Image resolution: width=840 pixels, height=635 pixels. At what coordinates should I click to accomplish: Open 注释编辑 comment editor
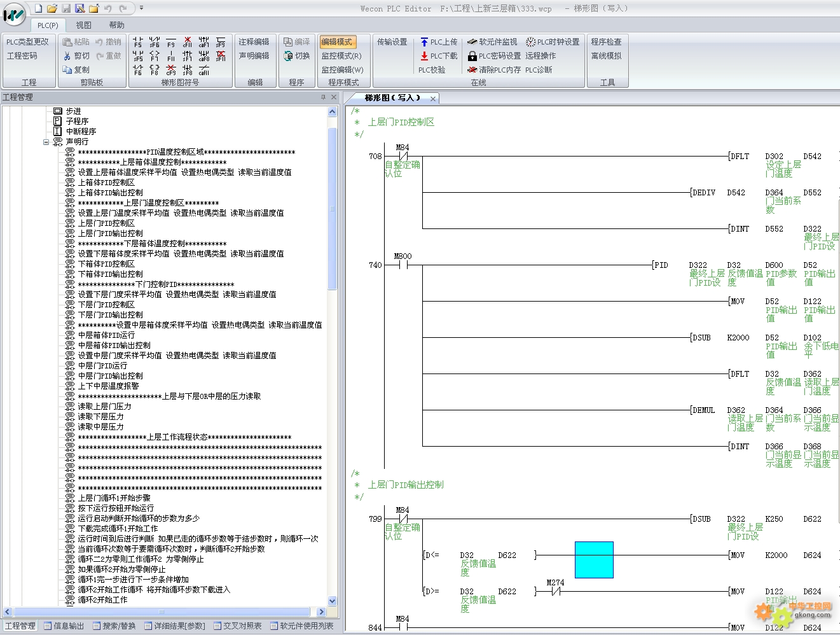(x=254, y=42)
